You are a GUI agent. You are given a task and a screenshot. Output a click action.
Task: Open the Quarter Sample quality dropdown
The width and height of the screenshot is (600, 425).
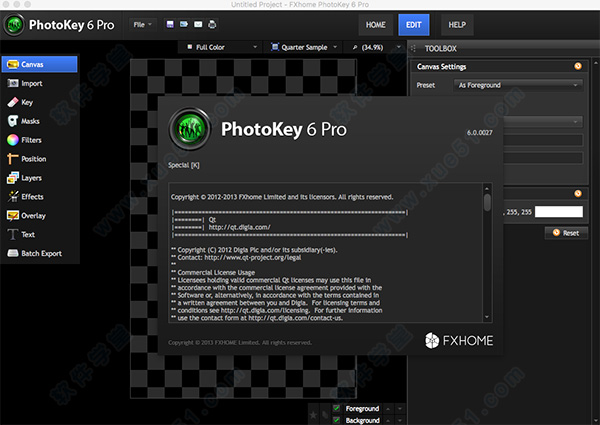pyautogui.click(x=305, y=47)
